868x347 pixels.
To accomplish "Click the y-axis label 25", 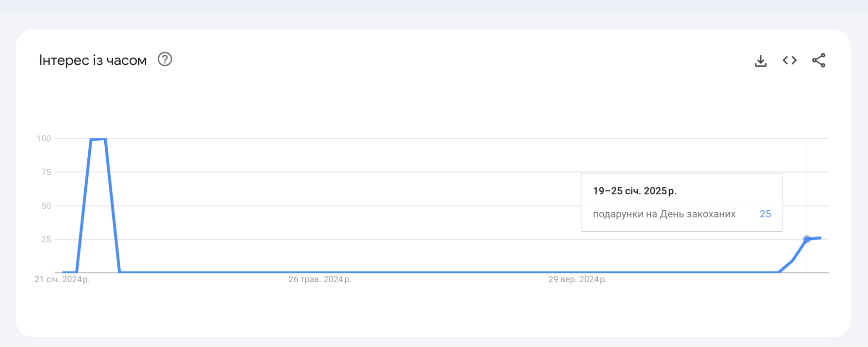I will [x=46, y=239].
